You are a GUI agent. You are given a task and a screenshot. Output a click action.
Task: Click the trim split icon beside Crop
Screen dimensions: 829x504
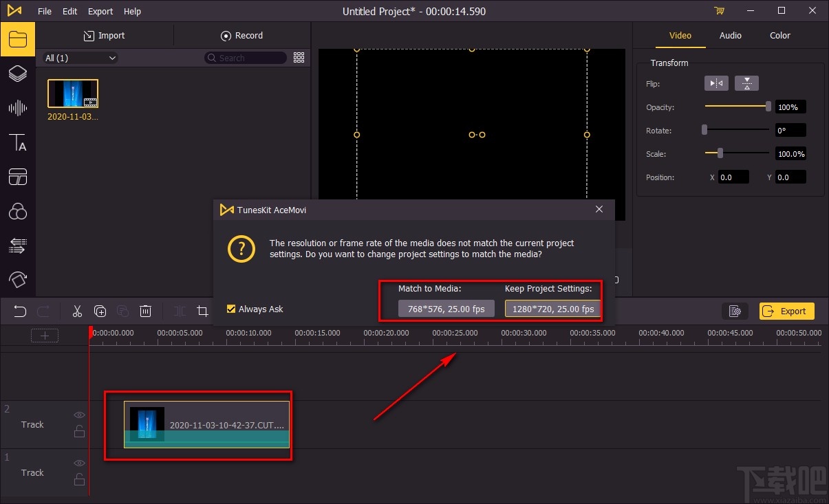click(180, 311)
